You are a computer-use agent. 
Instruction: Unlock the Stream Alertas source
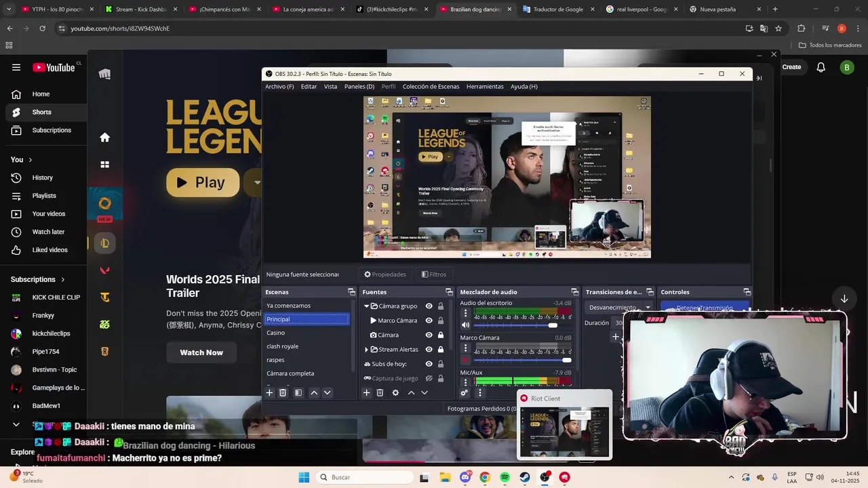tap(441, 350)
